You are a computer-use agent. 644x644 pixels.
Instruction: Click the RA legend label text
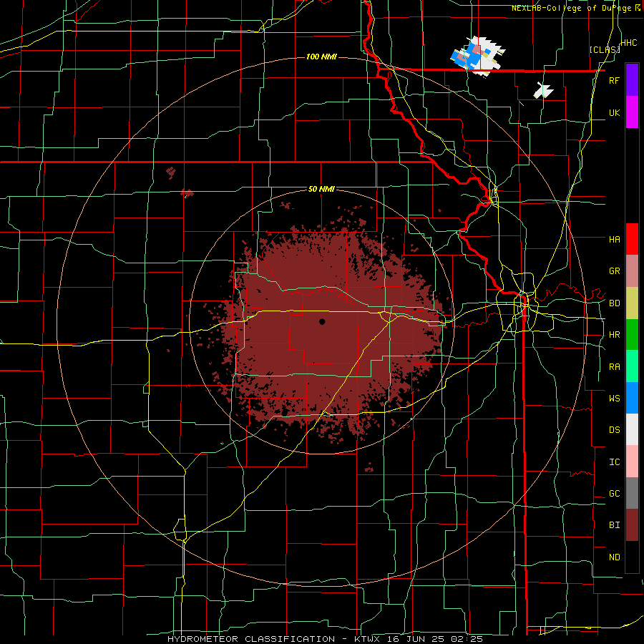tap(614, 367)
